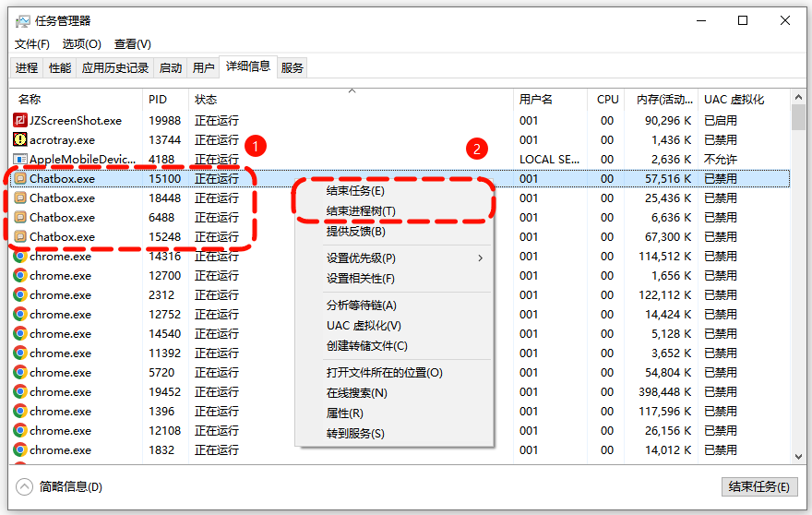Choose 属性(R) in context menu
Screen dimensions: 812x515
pyautogui.click(x=345, y=413)
